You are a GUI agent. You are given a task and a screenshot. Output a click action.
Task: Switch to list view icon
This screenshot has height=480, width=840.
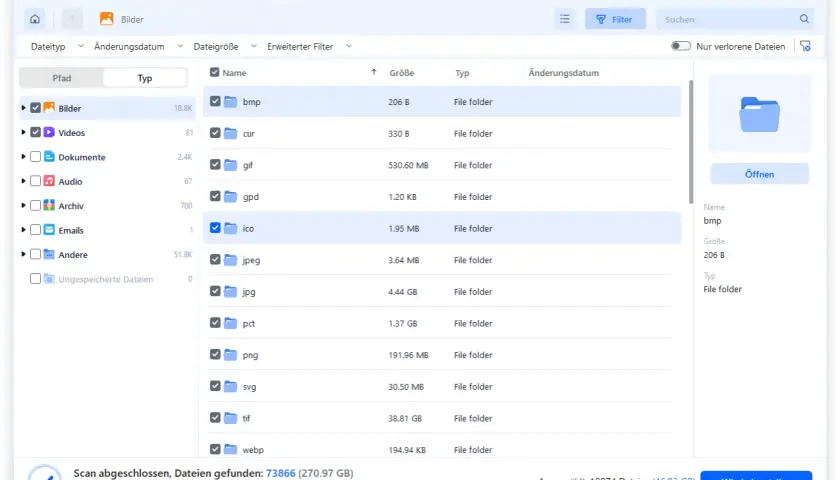point(565,19)
